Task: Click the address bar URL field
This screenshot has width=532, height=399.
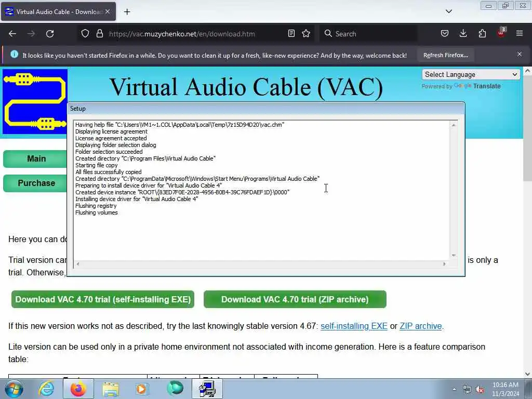Action: [197, 34]
